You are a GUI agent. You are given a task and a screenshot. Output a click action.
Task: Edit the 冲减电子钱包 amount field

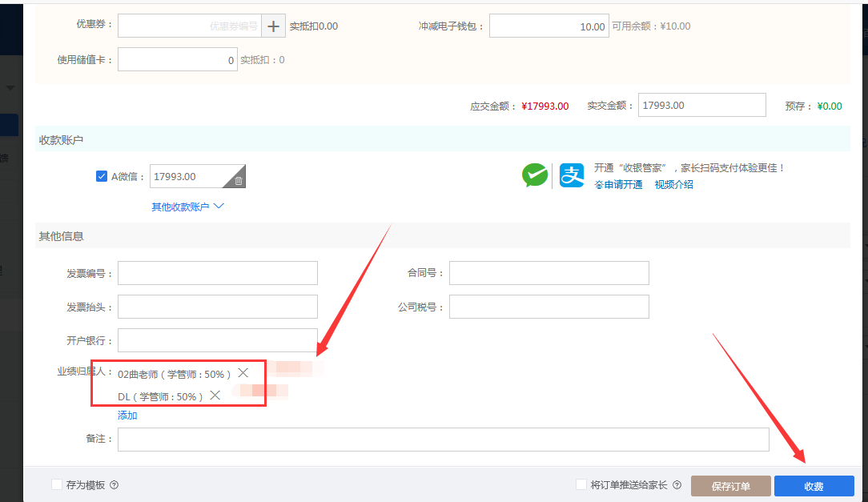pyautogui.click(x=549, y=26)
